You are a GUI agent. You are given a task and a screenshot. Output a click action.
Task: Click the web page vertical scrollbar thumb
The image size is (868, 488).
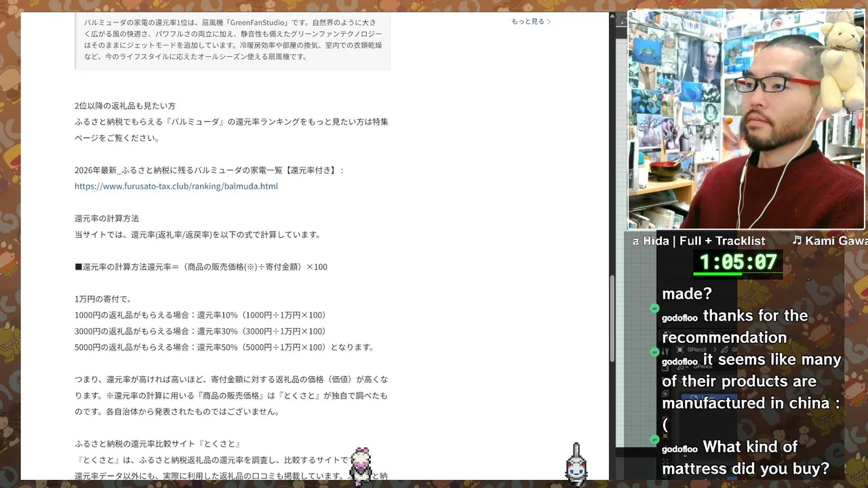tap(612, 319)
